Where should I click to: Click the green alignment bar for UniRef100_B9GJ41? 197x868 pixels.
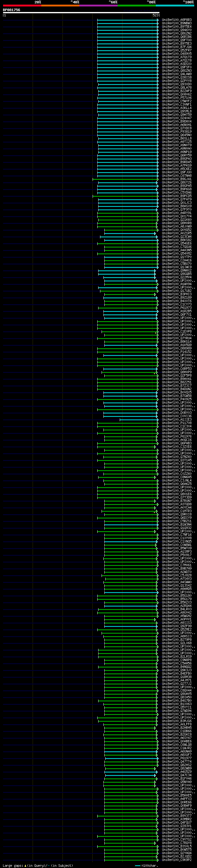[125, 179]
